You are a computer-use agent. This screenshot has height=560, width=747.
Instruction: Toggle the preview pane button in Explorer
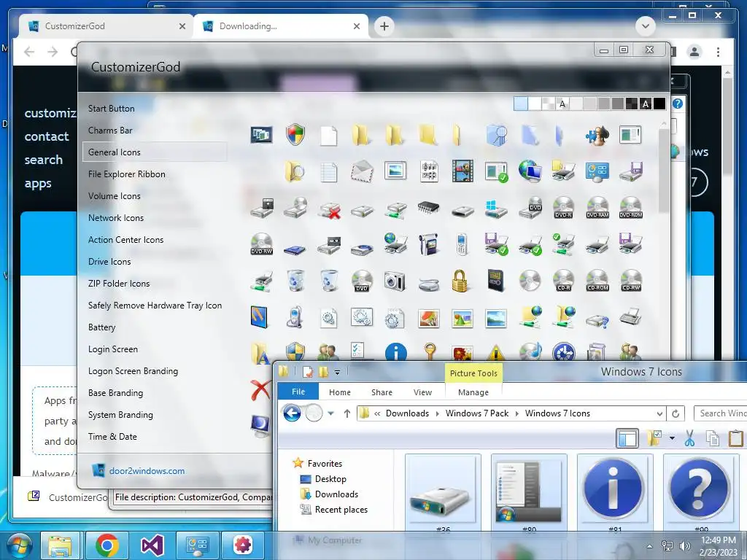(627, 438)
